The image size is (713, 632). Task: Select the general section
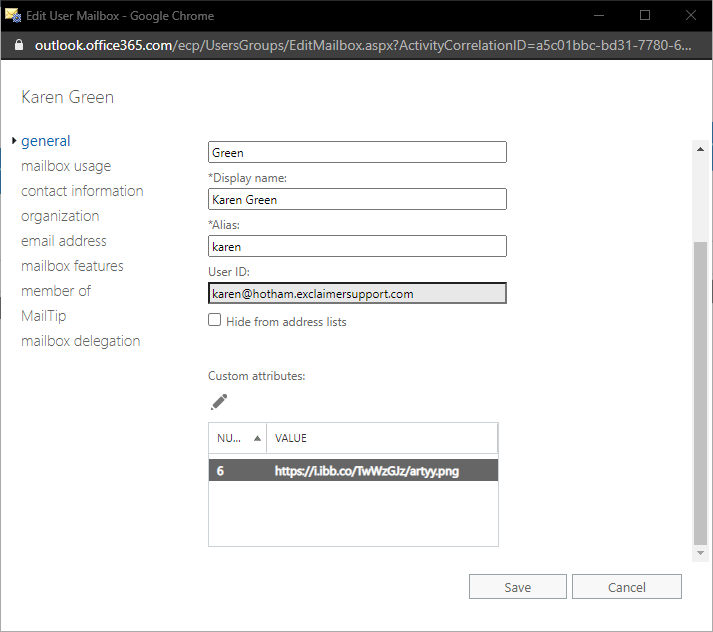coord(45,141)
